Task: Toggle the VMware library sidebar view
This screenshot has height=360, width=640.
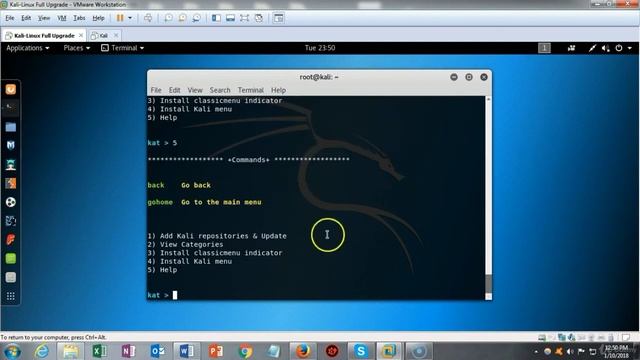Action: pos(216,18)
